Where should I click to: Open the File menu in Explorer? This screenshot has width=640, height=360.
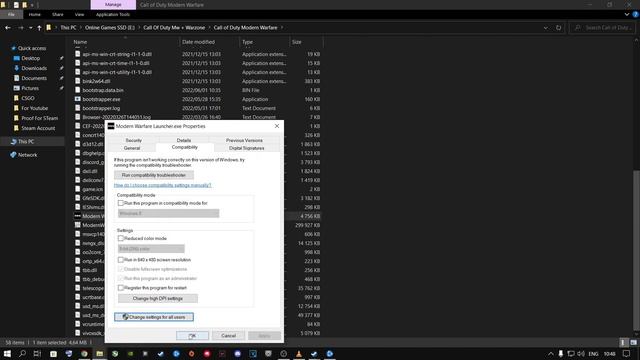coord(11,14)
